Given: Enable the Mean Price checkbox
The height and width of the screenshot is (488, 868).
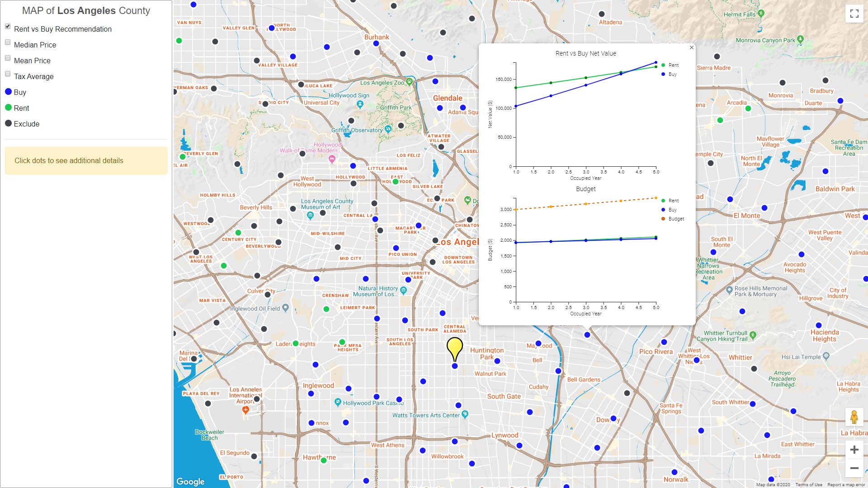Looking at the screenshot, I should tap(8, 58).
